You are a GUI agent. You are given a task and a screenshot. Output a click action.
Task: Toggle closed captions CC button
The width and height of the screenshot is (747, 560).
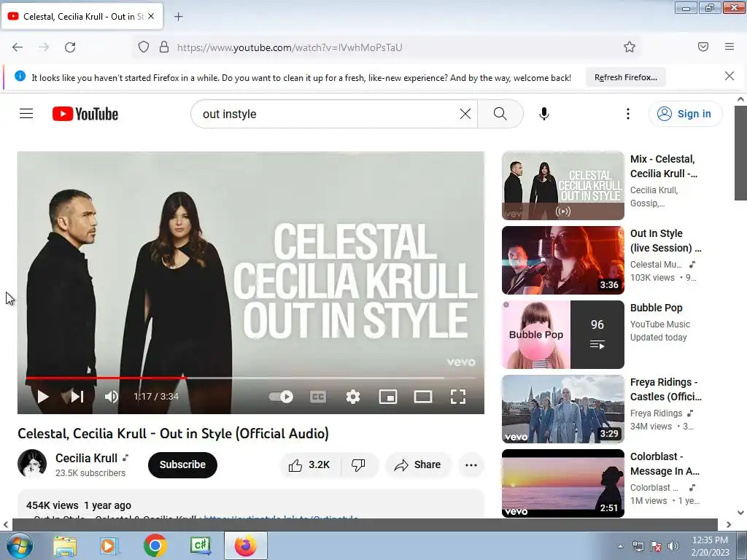tap(318, 397)
